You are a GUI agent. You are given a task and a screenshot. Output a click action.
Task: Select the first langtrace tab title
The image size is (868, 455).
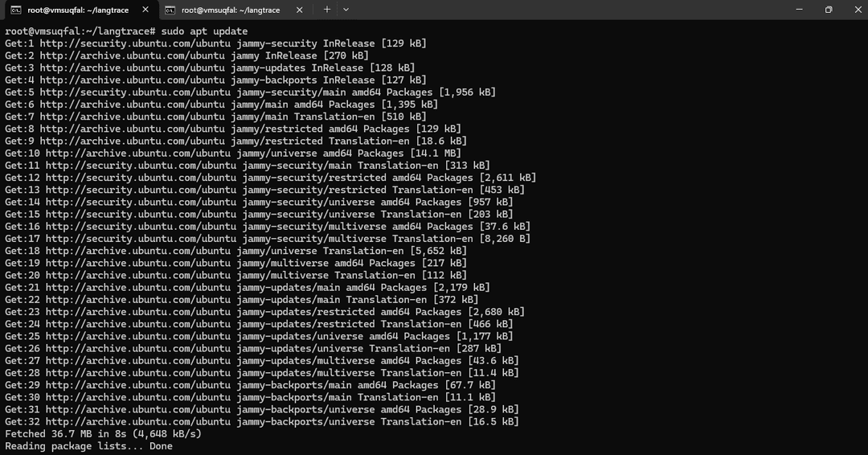click(x=78, y=10)
